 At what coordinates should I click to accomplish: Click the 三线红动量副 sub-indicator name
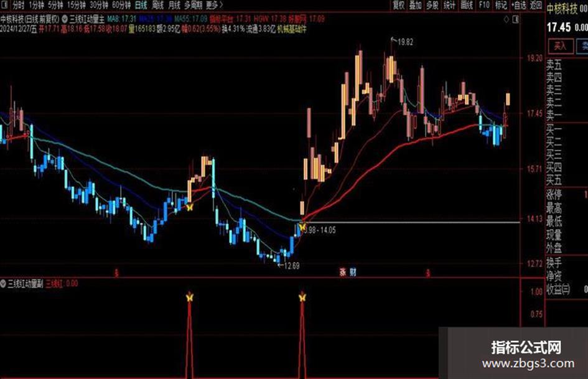(26, 284)
